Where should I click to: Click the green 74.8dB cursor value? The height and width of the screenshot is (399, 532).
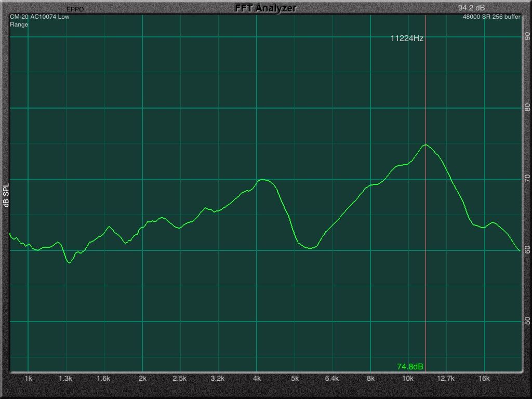coord(410,366)
